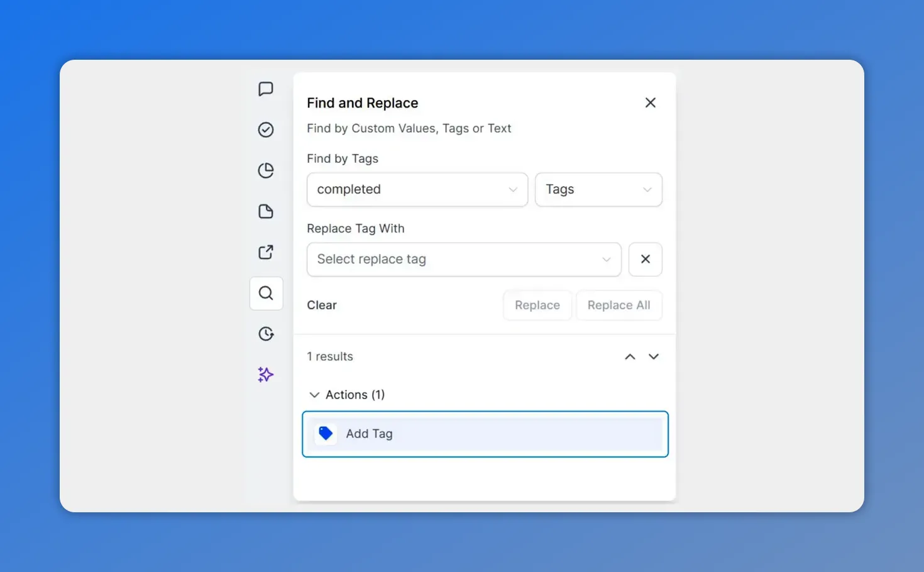924x572 pixels.
Task: Open the chat bubble comments panel
Action: [266, 89]
